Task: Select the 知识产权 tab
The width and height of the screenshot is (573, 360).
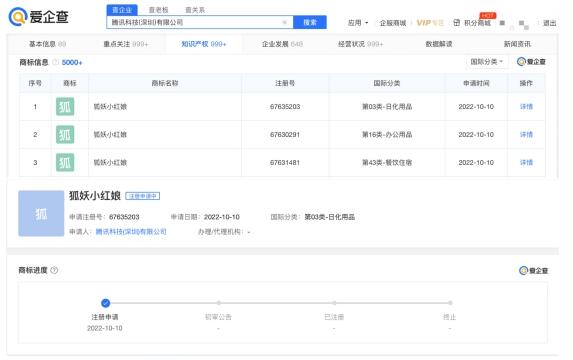Action: click(204, 44)
